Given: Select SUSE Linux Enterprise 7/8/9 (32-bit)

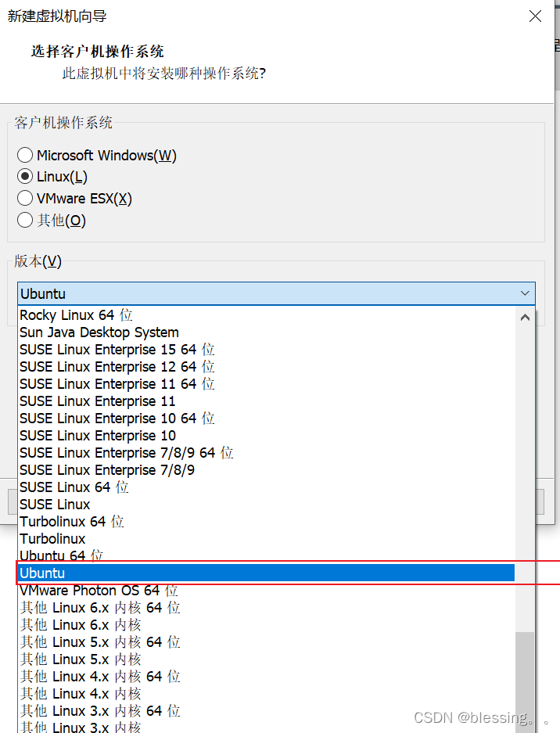Looking at the screenshot, I should (267, 470).
